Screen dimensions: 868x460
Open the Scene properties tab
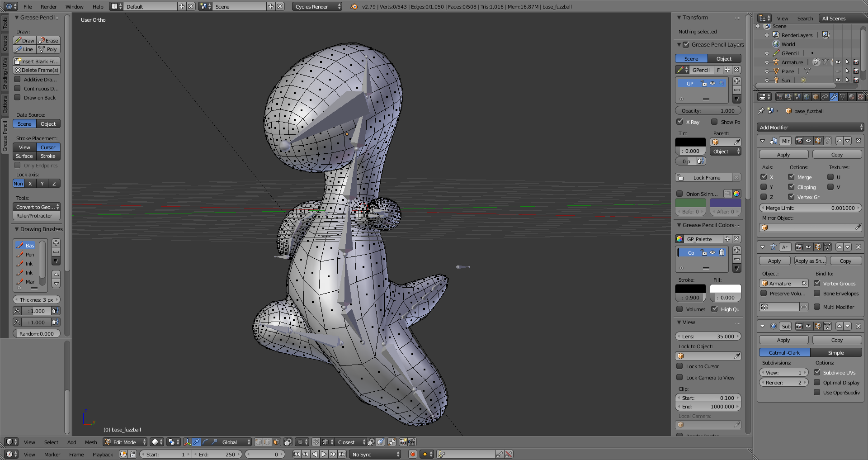click(797, 97)
